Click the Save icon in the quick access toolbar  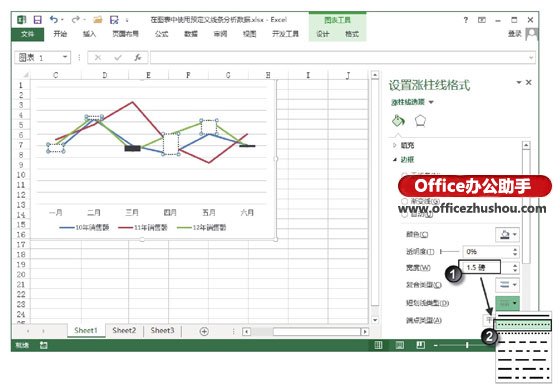[38, 20]
